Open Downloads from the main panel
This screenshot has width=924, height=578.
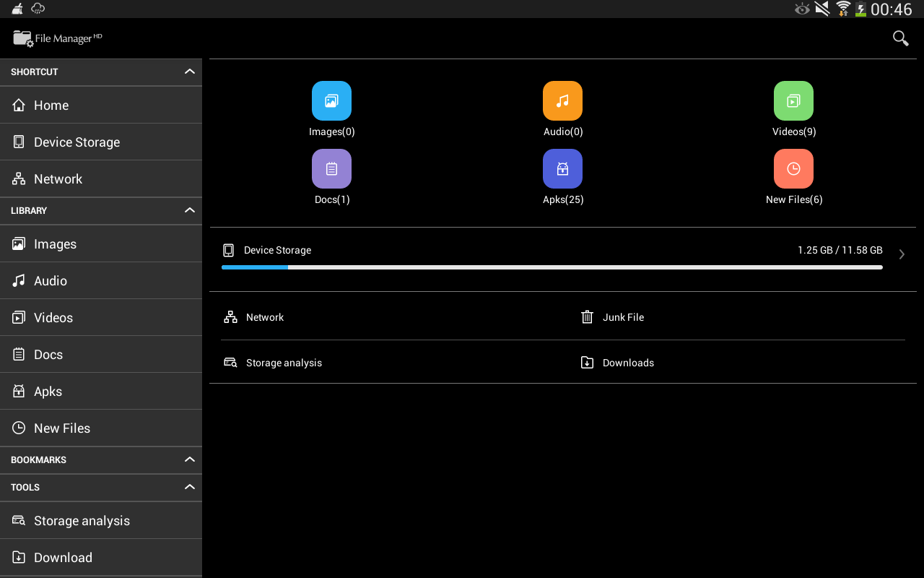point(627,362)
